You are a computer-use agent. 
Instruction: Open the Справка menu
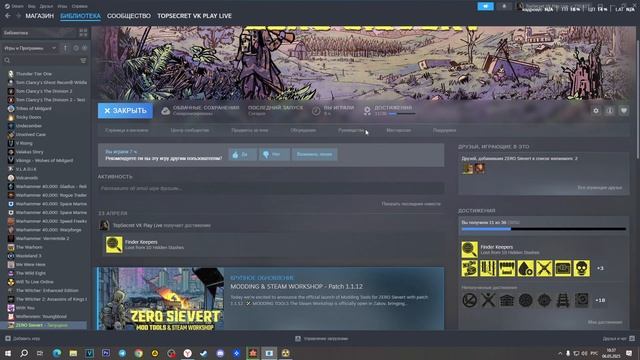79,6
